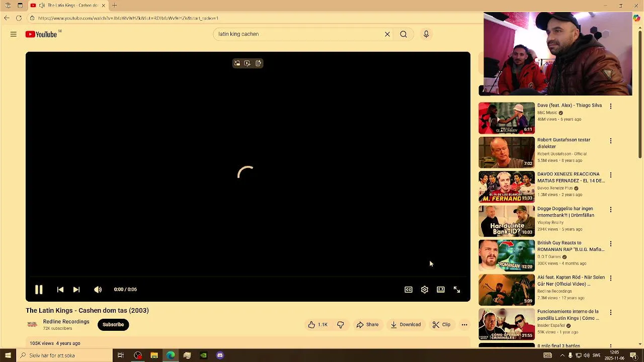Open options for Funcionamiento interno video
The image size is (644, 362).
click(611, 312)
